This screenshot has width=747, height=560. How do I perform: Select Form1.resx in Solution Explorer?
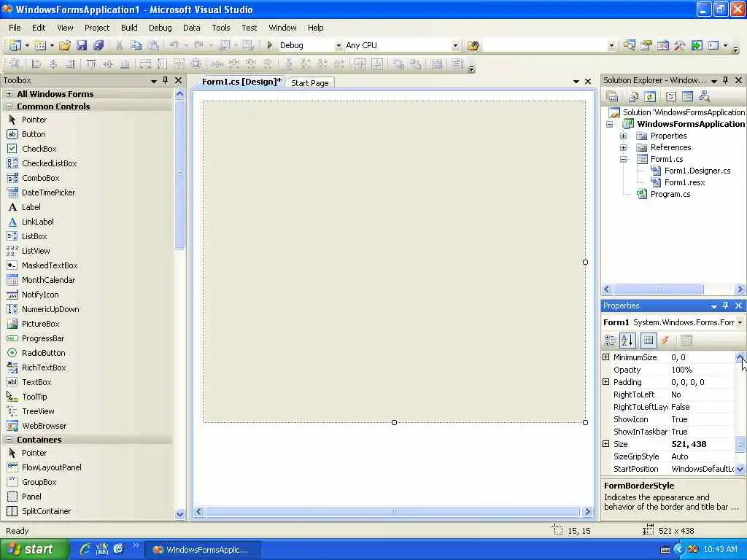(x=684, y=182)
